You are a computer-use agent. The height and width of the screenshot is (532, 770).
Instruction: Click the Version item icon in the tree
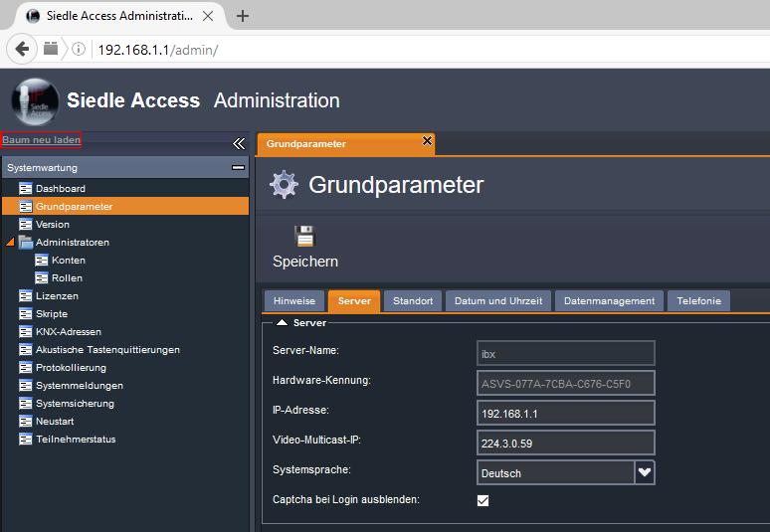pos(26,225)
